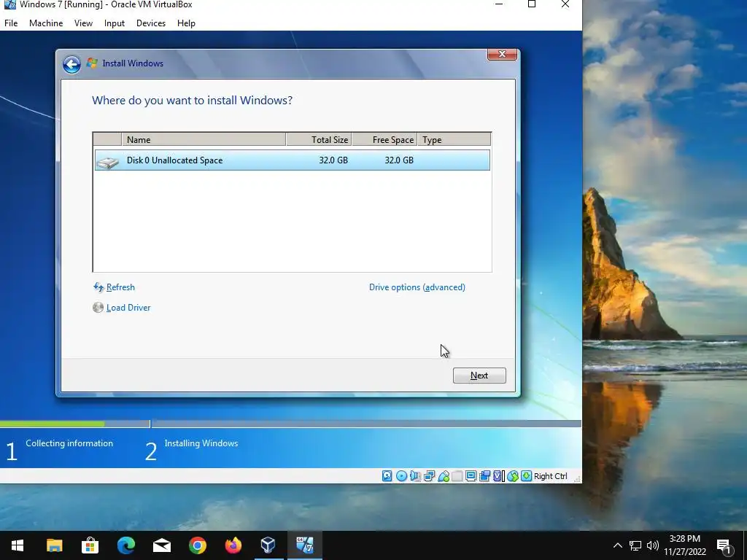Click the Name column header

click(x=204, y=139)
